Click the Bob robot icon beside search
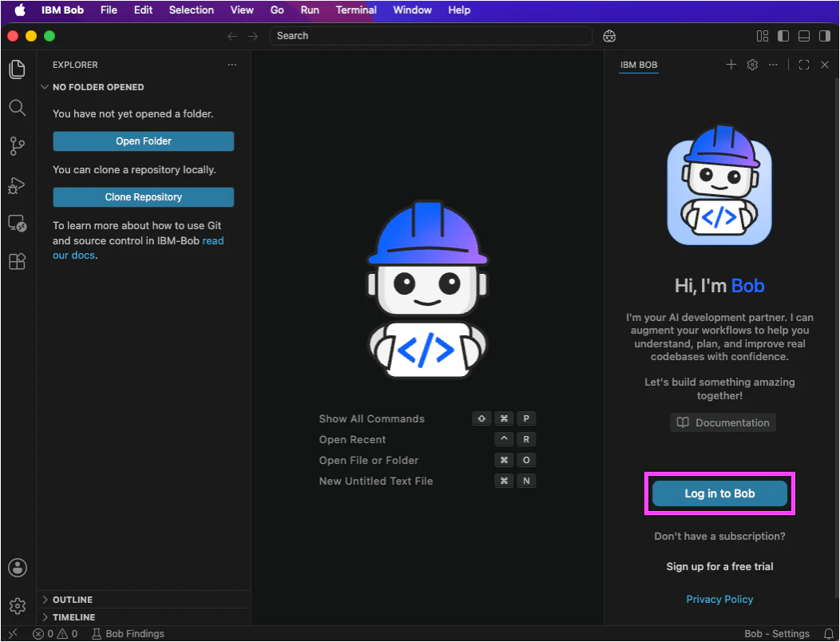The image size is (840, 642). coord(609,36)
